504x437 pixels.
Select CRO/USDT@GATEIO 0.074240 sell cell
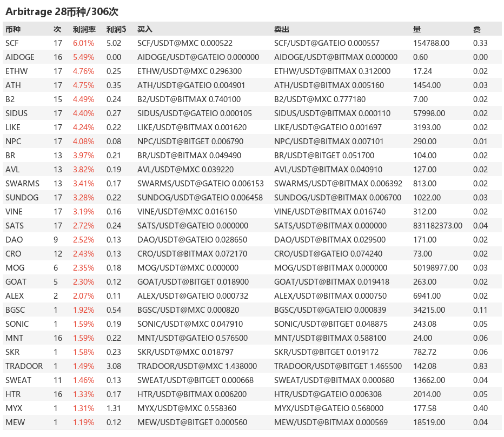coord(328,254)
